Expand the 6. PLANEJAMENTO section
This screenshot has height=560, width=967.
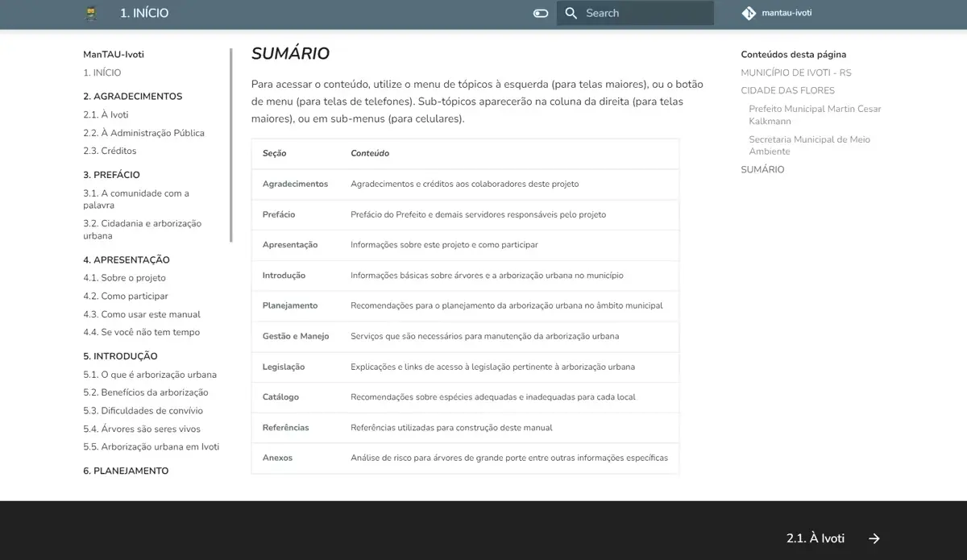pyautogui.click(x=126, y=470)
